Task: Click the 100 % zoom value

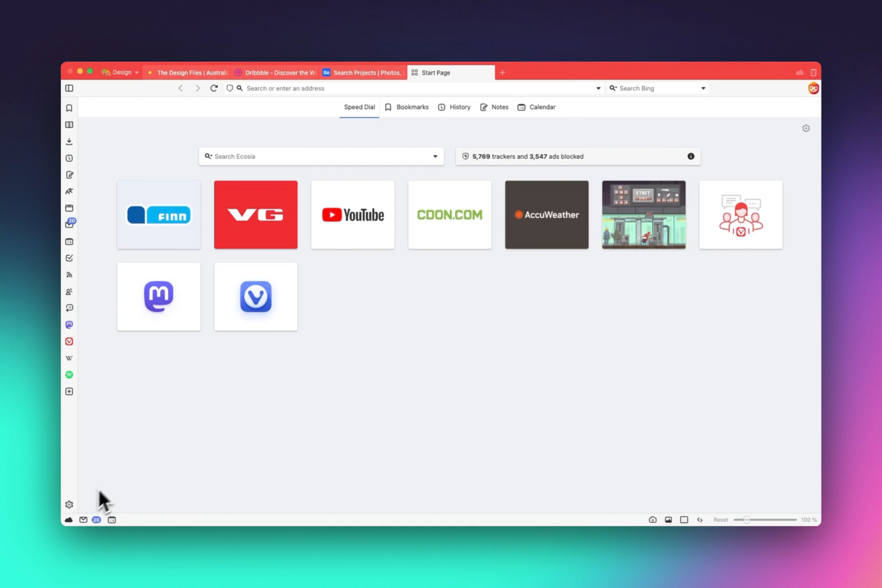Action: (x=809, y=520)
